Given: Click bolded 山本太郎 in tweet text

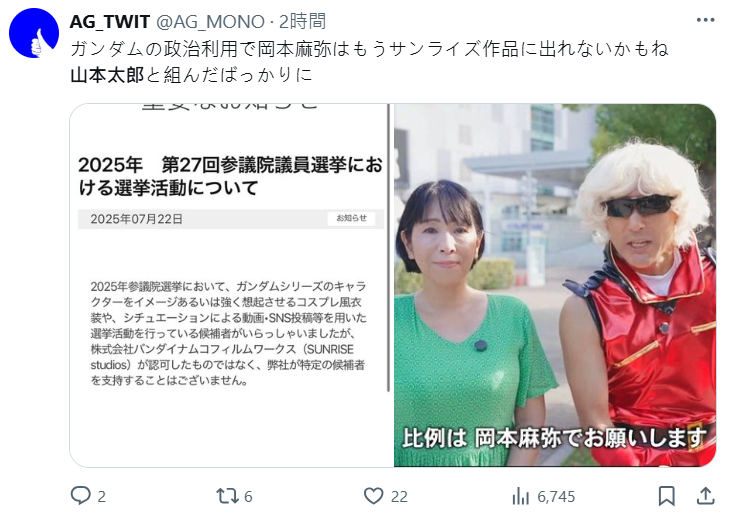Looking at the screenshot, I should [107, 75].
